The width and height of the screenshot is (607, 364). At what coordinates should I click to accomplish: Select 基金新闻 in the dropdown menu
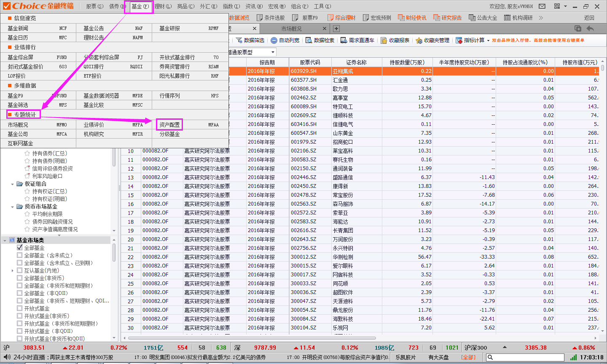coord(18,28)
